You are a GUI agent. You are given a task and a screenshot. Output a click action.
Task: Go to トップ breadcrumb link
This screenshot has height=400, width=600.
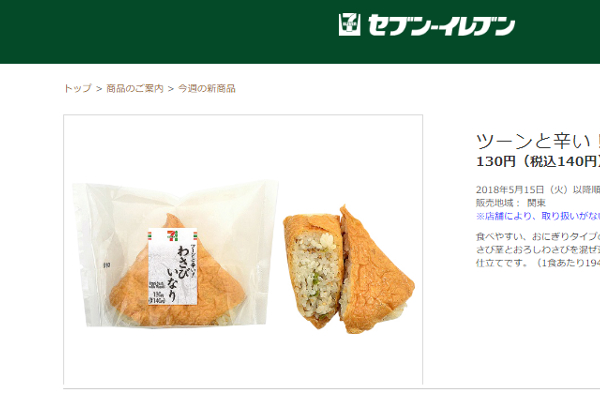pos(78,88)
